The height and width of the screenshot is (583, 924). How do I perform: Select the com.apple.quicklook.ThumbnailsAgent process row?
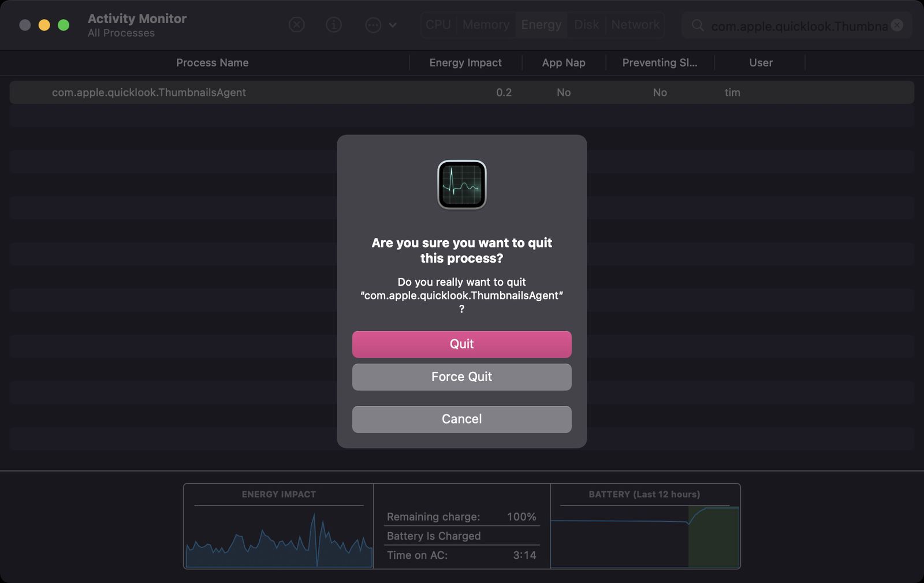462,92
